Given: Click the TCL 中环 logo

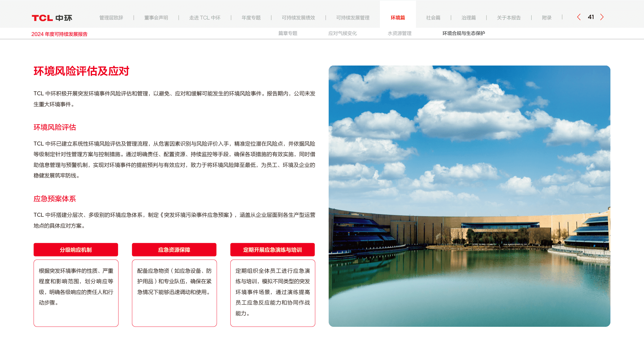Looking at the screenshot, I should [52, 18].
